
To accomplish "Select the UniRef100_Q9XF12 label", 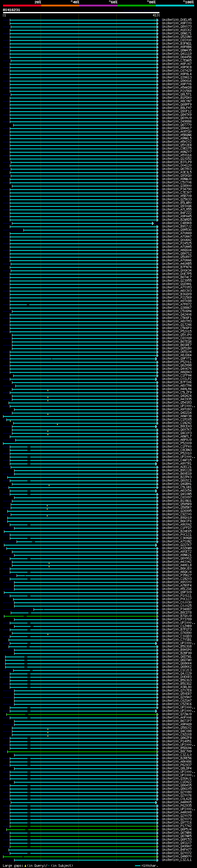I will (177, 111).
